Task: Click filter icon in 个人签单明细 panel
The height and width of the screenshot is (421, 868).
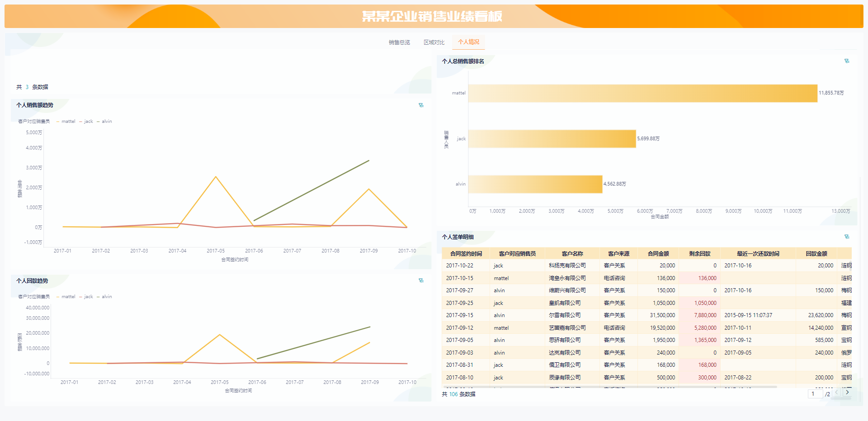Action: (847, 237)
